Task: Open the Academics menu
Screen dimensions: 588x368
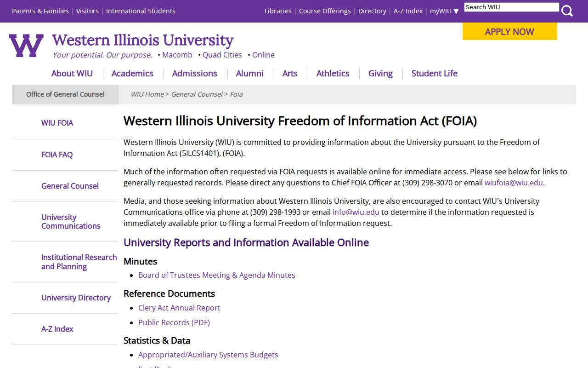Action: tap(132, 74)
